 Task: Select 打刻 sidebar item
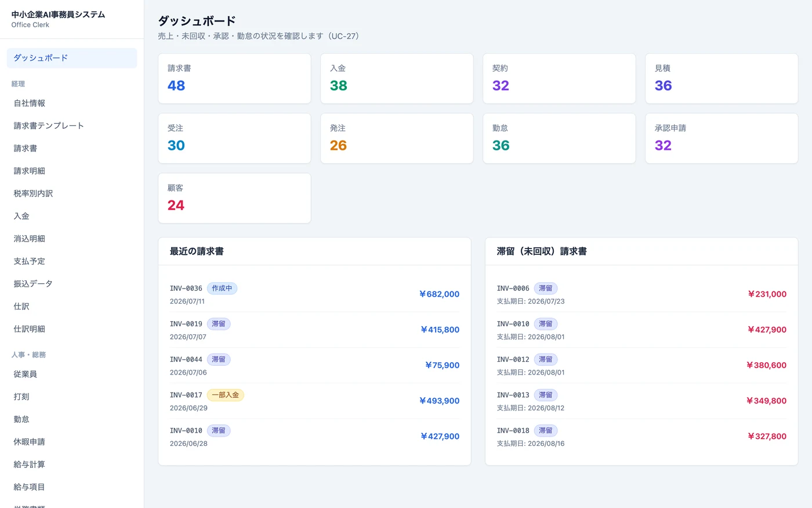click(72, 397)
